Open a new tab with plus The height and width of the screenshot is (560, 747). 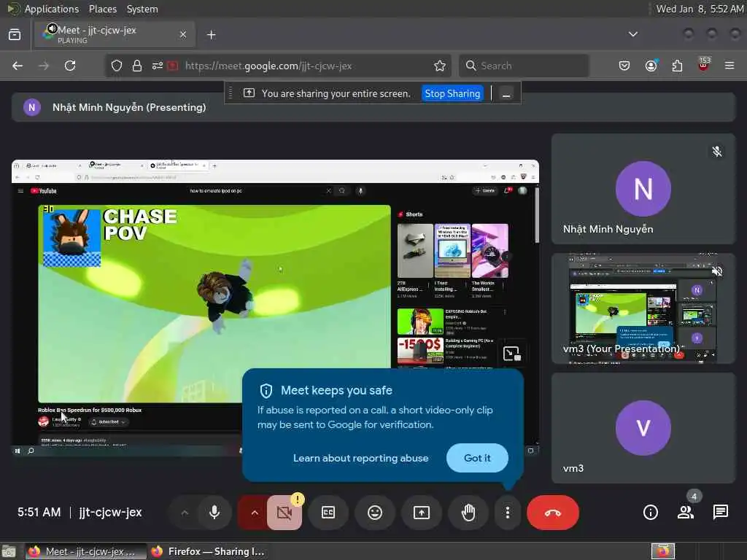(212, 35)
